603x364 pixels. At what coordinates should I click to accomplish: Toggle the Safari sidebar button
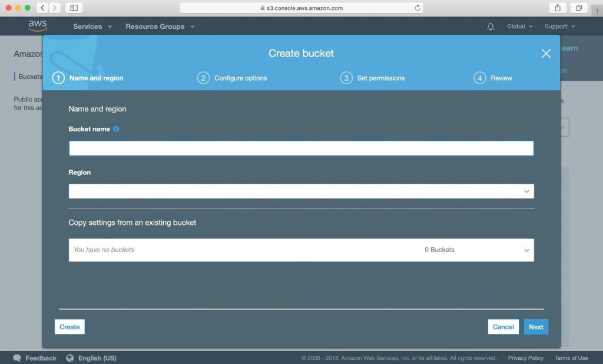(74, 8)
